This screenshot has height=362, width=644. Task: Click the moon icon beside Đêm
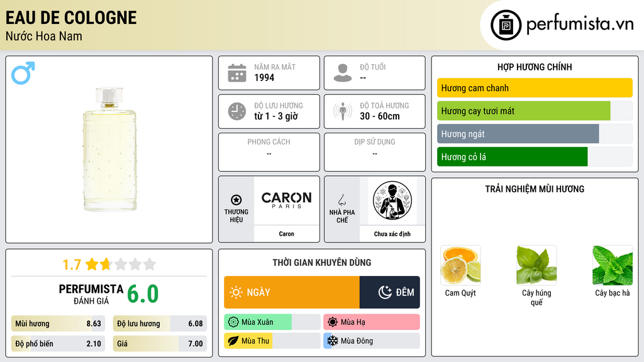pos(385,292)
